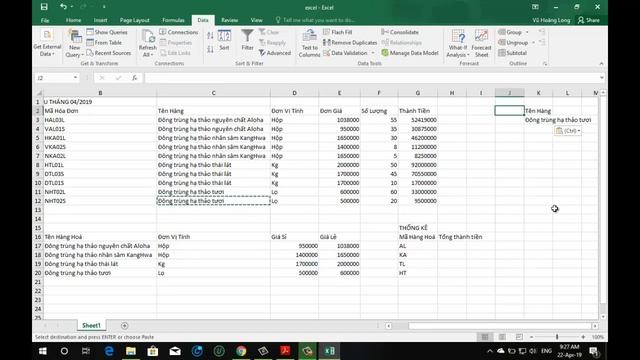This screenshot has height=360, width=640.
Task: Open File Explorer from taskbar
Action: coord(131,351)
